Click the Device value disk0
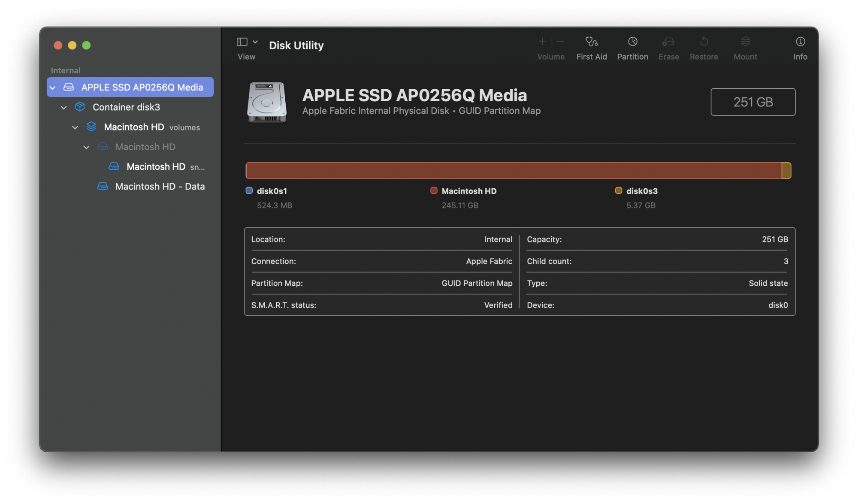858x504 pixels. [x=778, y=305]
